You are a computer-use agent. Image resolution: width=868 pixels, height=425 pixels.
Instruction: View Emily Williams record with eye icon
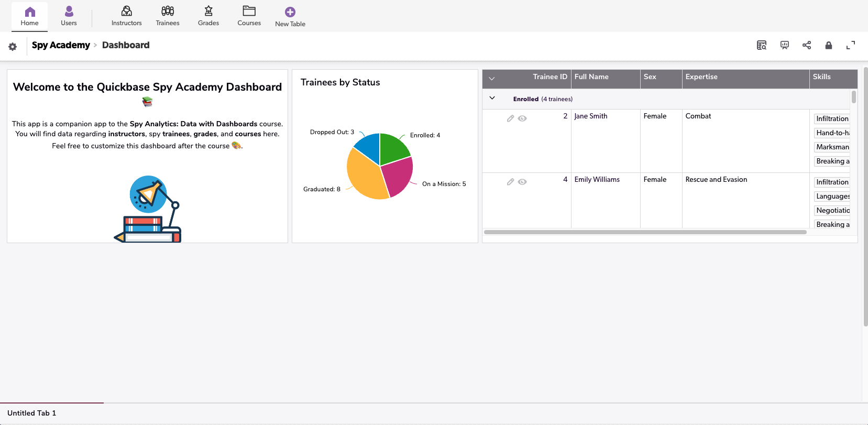point(522,182)
